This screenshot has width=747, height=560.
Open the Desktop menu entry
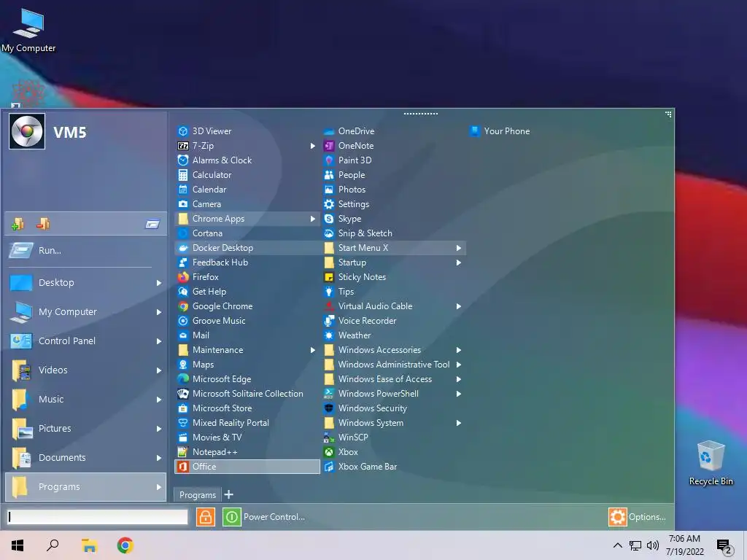coord(86,282)
